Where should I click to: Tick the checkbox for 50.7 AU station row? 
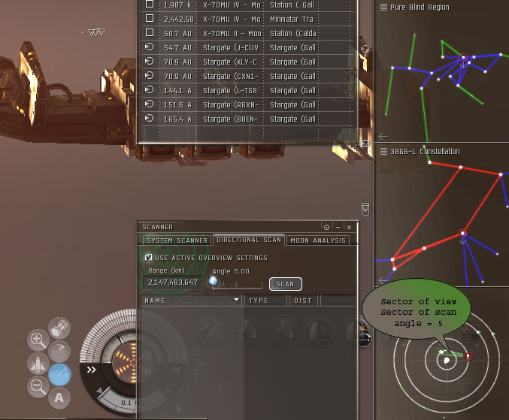[x=150, y=32]
